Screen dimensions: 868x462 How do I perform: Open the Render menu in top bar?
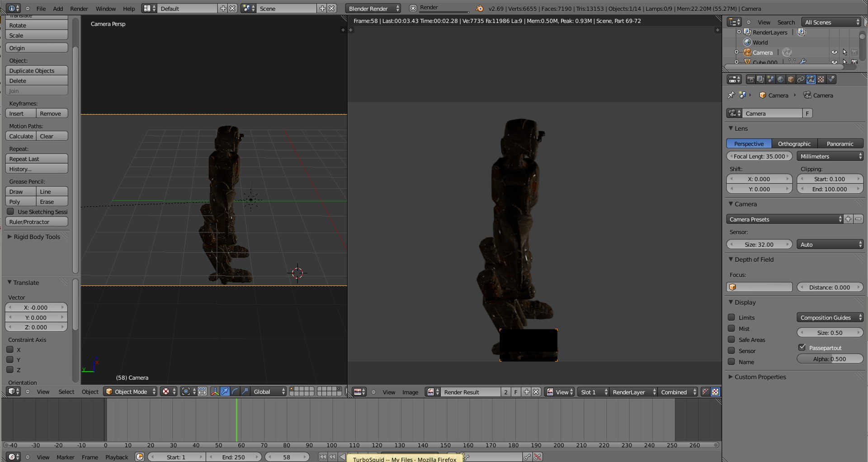click(79, 9)
